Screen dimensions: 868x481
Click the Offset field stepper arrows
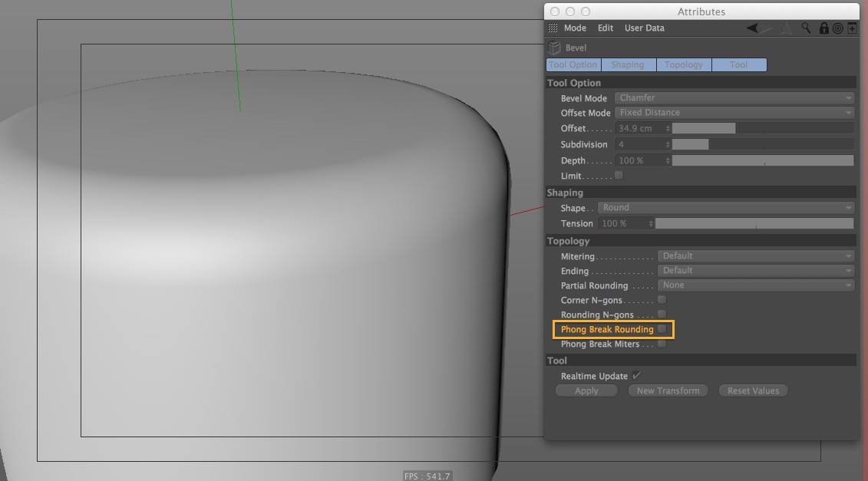tap(668, 128)
